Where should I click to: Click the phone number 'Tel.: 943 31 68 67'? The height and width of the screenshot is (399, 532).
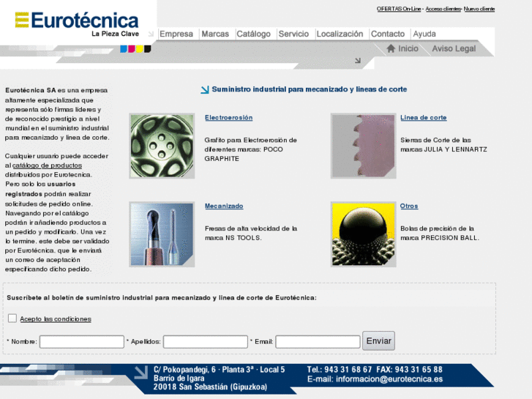point(340,370)
